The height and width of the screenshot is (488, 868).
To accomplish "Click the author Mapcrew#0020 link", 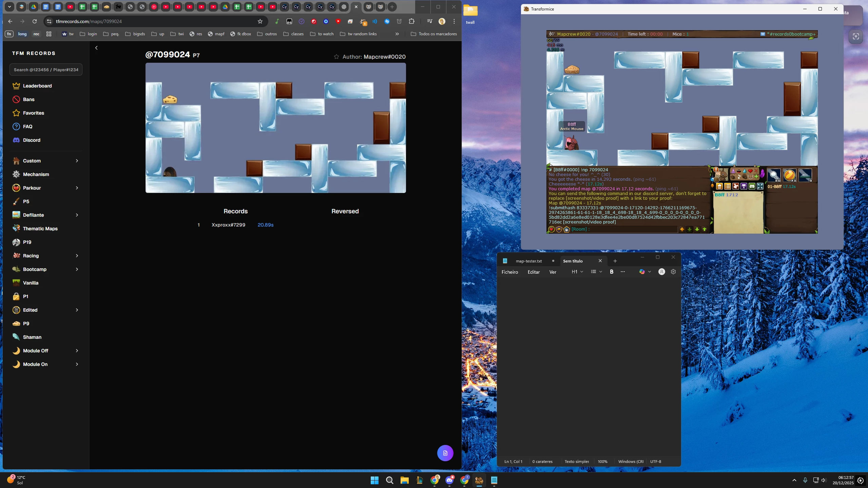I will (385, 57).
